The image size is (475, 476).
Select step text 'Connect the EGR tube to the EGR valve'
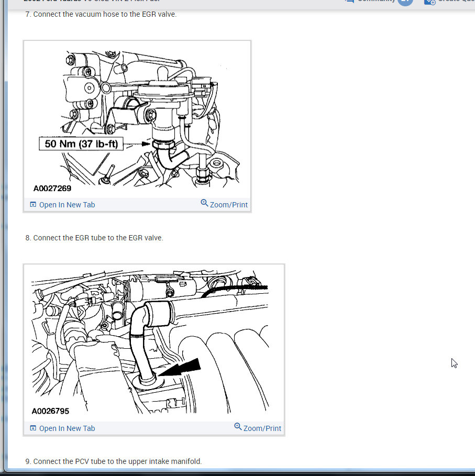[x=98, y=238]
